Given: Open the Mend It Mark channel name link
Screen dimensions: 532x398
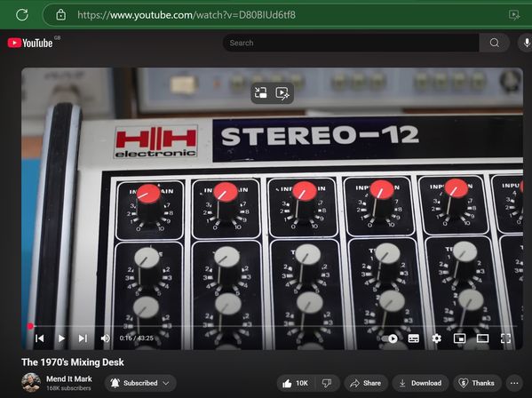Looking at the screenshot, I should tap(69, 378).
